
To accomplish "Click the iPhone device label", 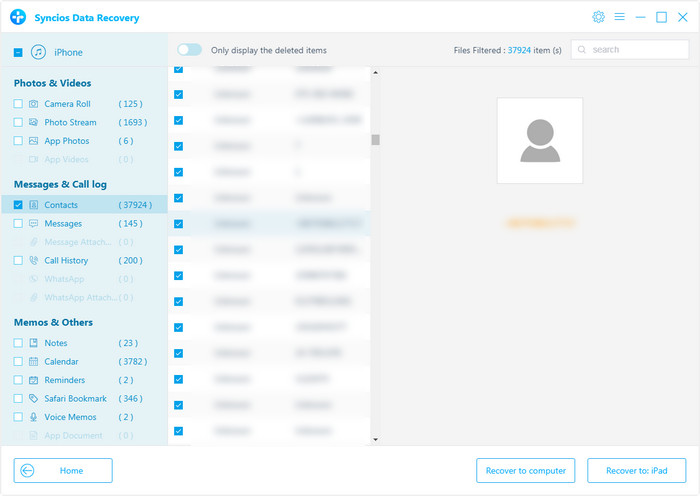I will coord(68,53).
